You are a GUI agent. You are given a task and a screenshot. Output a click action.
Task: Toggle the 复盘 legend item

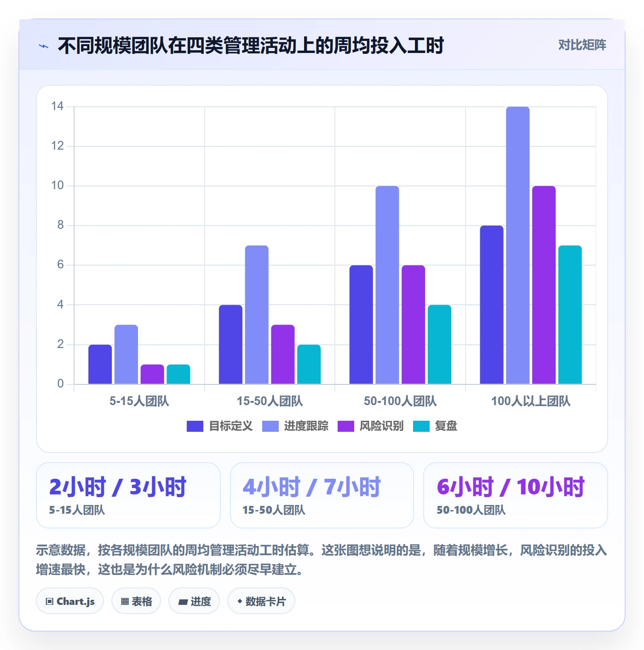pos(435,426)
